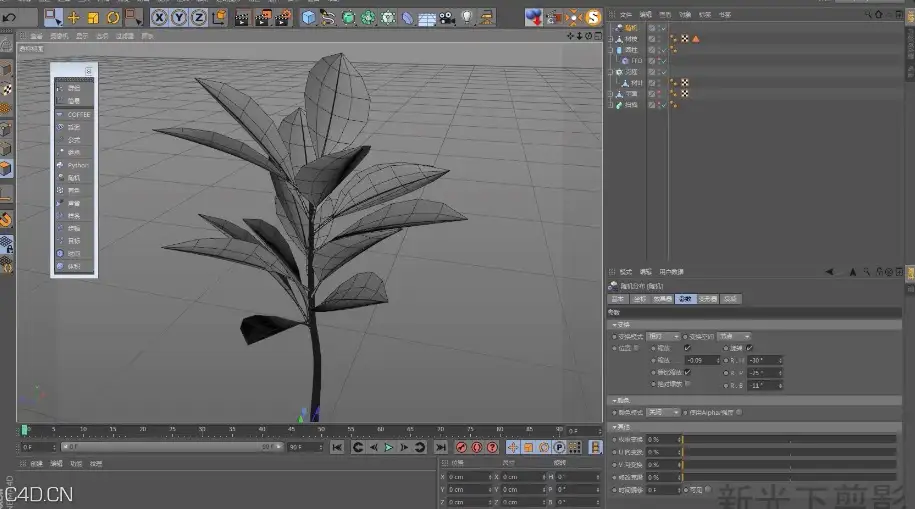This screenshot has height=509, width=915.
Task: Click the back arrow in Attribute Manager
Action: (x=829, y=272)
